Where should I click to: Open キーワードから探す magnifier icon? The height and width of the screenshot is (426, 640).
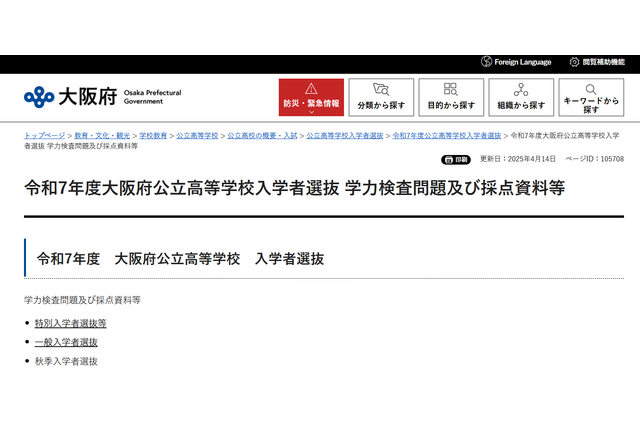click(591, 89)
